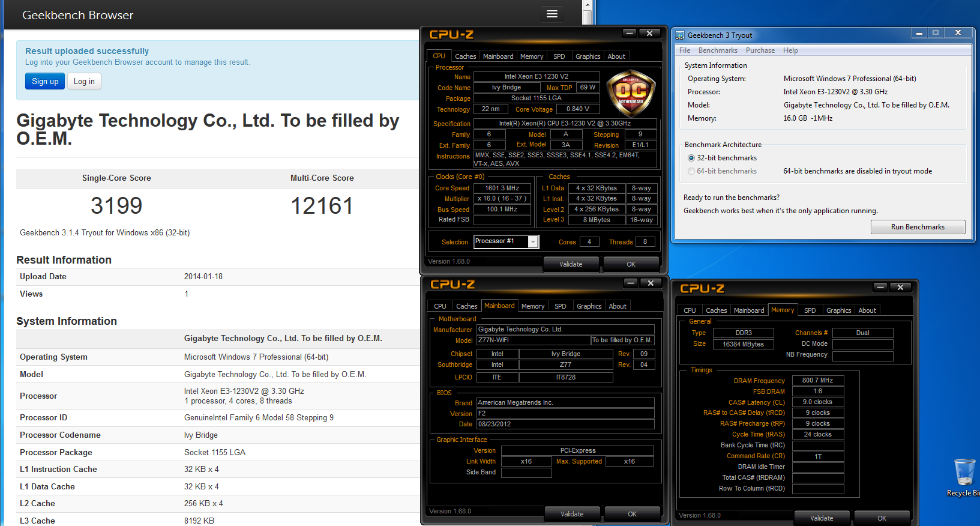Image resolution: width=980 pixels, height=526 pixels.
Task: Click the Multi-Core Score 12161
Action: tap(322, 206)
